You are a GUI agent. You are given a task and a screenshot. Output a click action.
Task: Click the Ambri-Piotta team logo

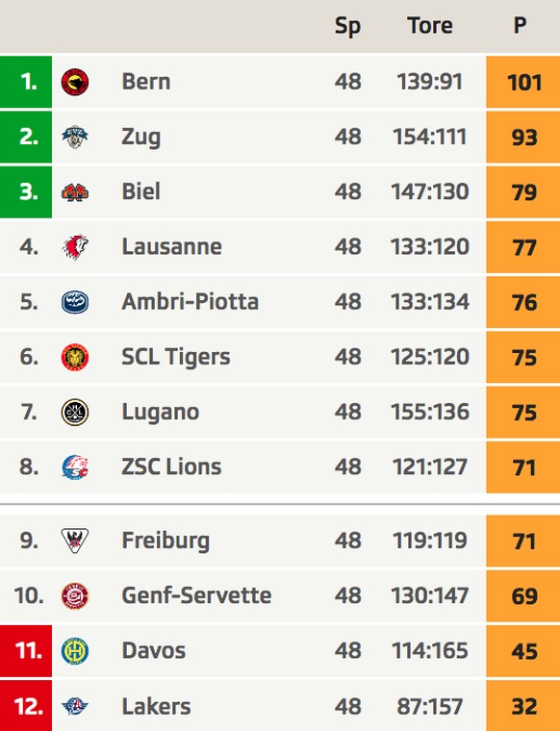click(x=75, y=302)
